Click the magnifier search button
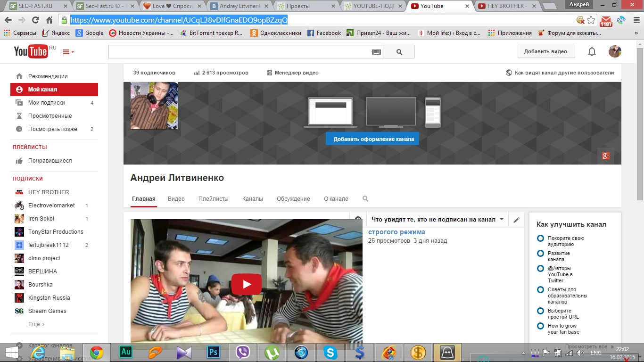This screenshot has height=362, width=644. 399,52
